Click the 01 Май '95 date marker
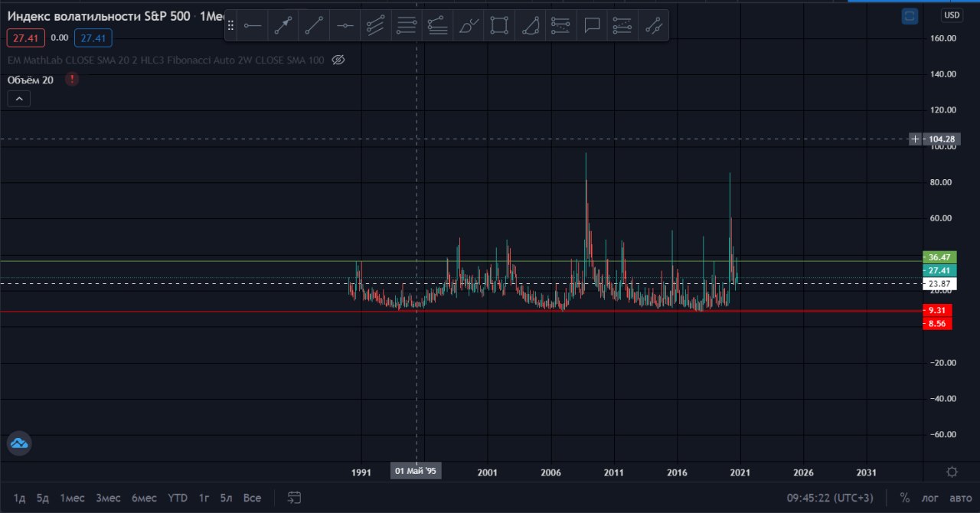 416,472
